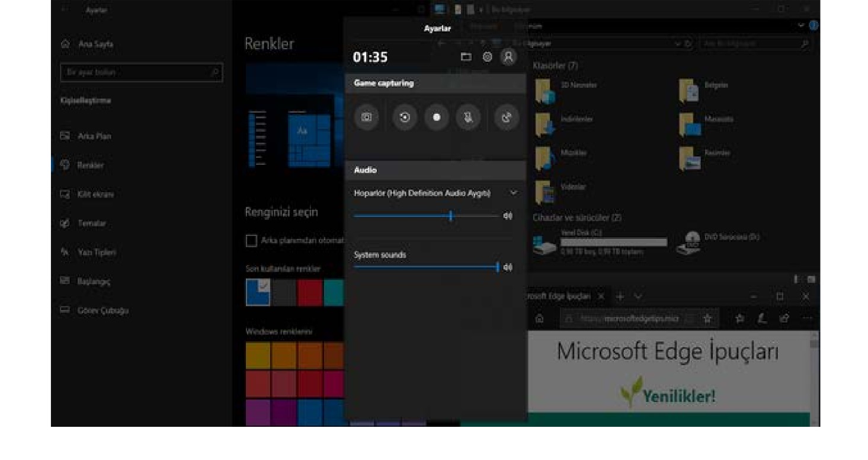Start recording with the Game bar record button

pos(437,117)
